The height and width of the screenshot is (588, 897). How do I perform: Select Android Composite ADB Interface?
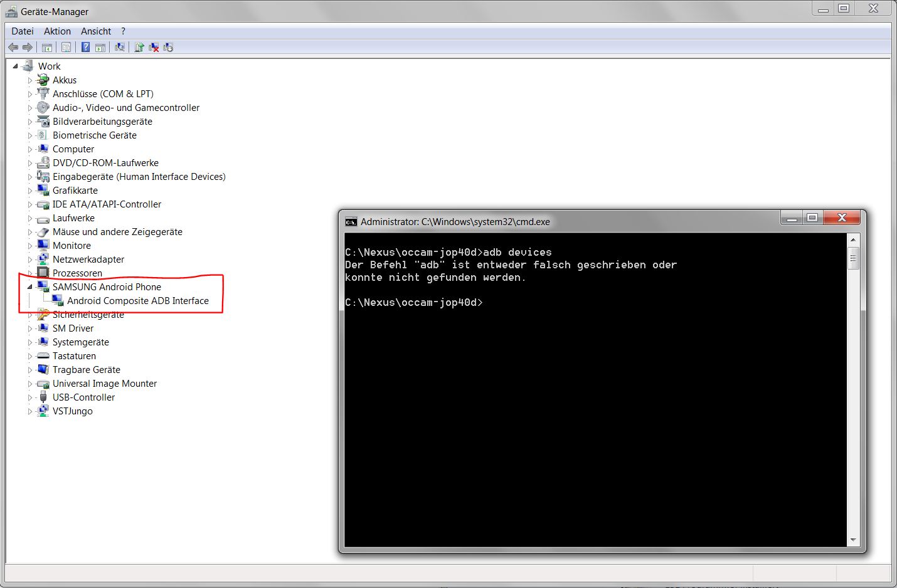[x=138, y=301]
